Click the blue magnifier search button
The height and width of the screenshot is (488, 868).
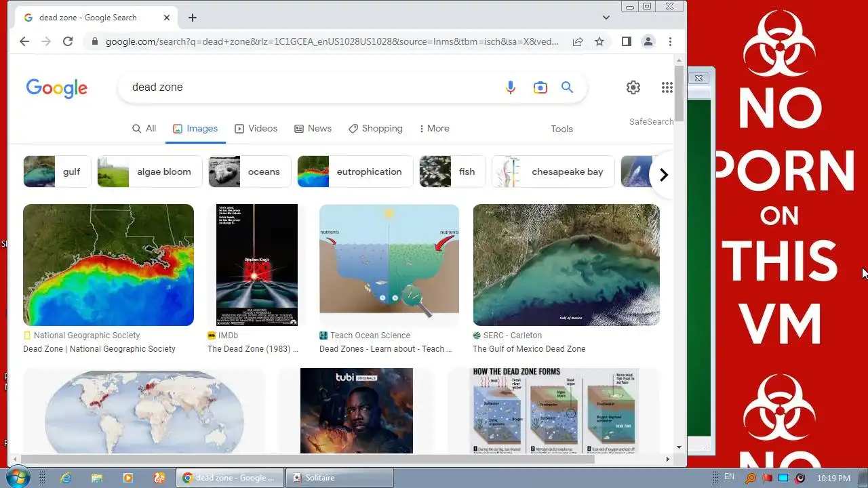pyautogui.click(x=567, y=87)
